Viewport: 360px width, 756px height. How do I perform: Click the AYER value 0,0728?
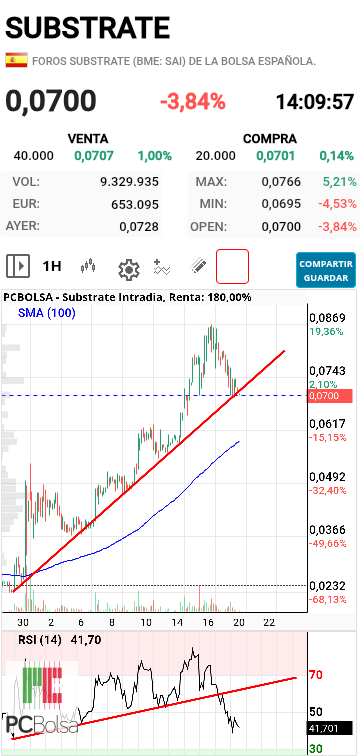tap(139, 227)
